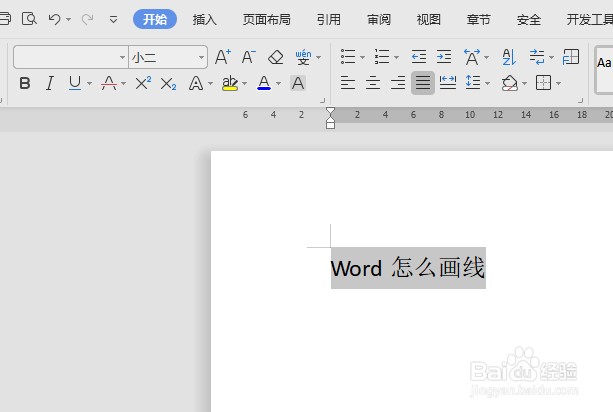Click the tab stops grid icon
613x412 pixels.
click(571, 57)
